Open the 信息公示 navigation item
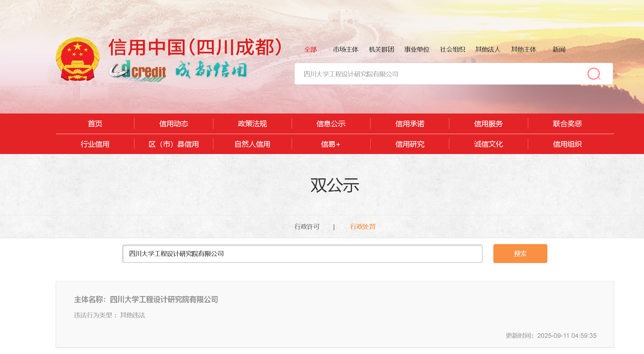 (x=331, y=124)
